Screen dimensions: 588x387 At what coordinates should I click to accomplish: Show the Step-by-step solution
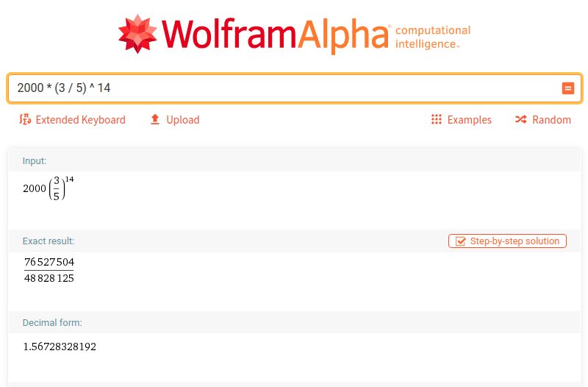point(507,241)
